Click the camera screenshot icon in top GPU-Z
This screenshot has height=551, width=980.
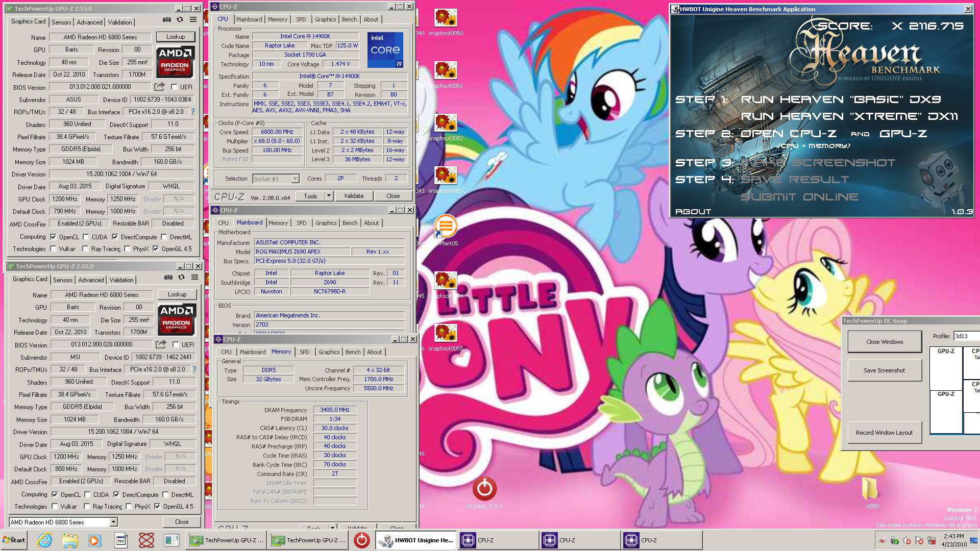(167, 19)
